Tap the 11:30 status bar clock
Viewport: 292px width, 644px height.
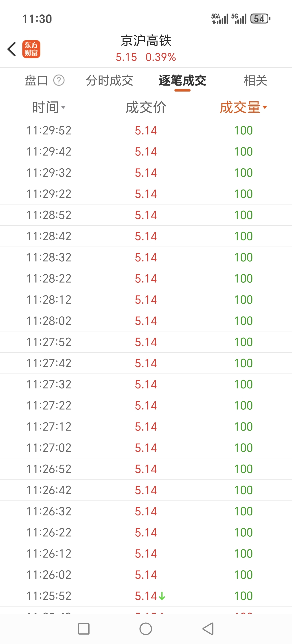point(37,19)
